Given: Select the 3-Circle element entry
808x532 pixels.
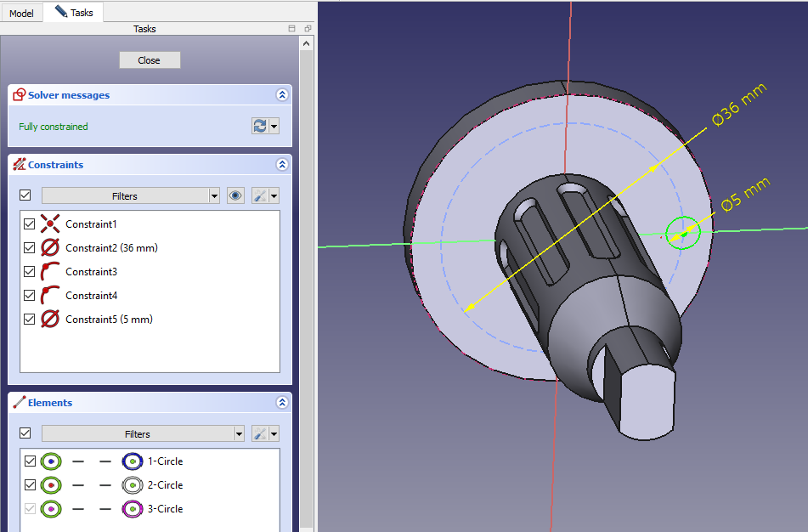Looking at the screenshot, I should click(x=166, y=509).
